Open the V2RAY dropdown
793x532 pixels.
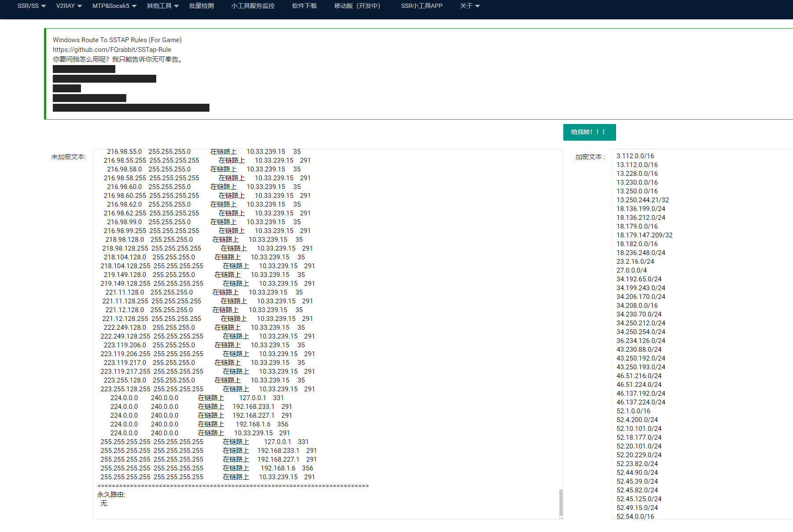point(68,6)
